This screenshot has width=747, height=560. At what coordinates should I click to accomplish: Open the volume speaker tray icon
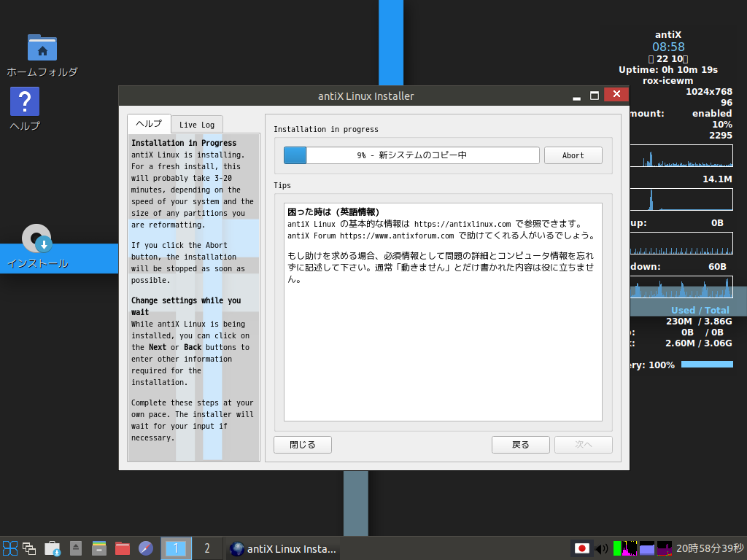tap(602, 548)
